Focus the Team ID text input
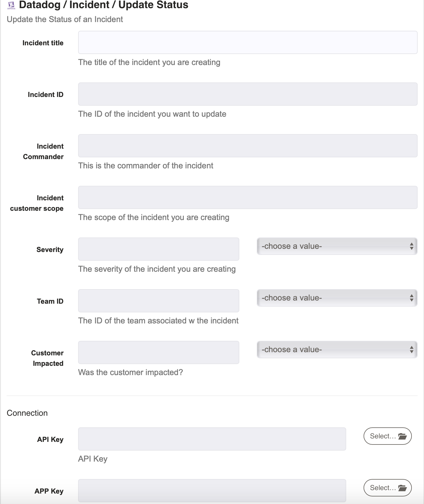This screenshot has height=504, width=424. click(159, 301)
